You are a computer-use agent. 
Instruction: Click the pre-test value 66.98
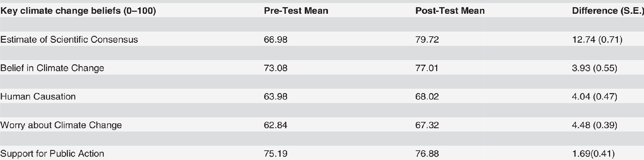(x=276, y=39)
